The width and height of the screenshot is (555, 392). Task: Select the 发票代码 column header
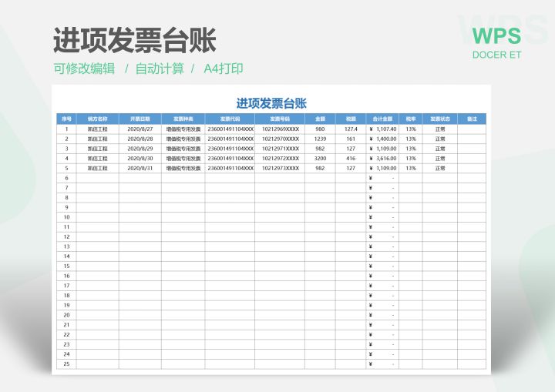230,119
